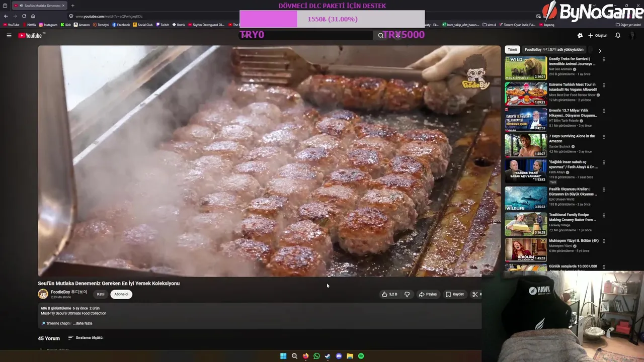This screenshot has width=644, height=362.
Task: Open Sağlıklı insan sabah aç uyanmaz video
Action: pyautogui.click(x=526, y=171)
